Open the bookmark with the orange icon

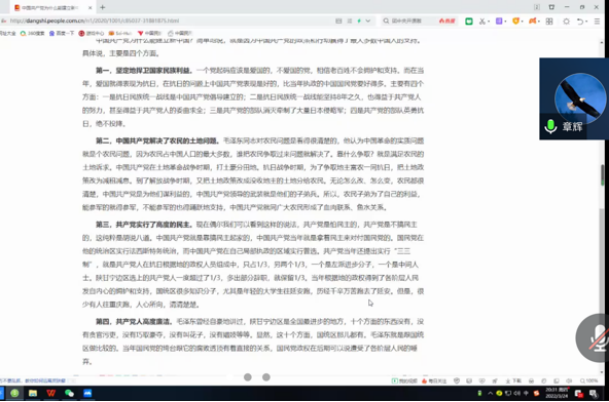coord(120,33)
